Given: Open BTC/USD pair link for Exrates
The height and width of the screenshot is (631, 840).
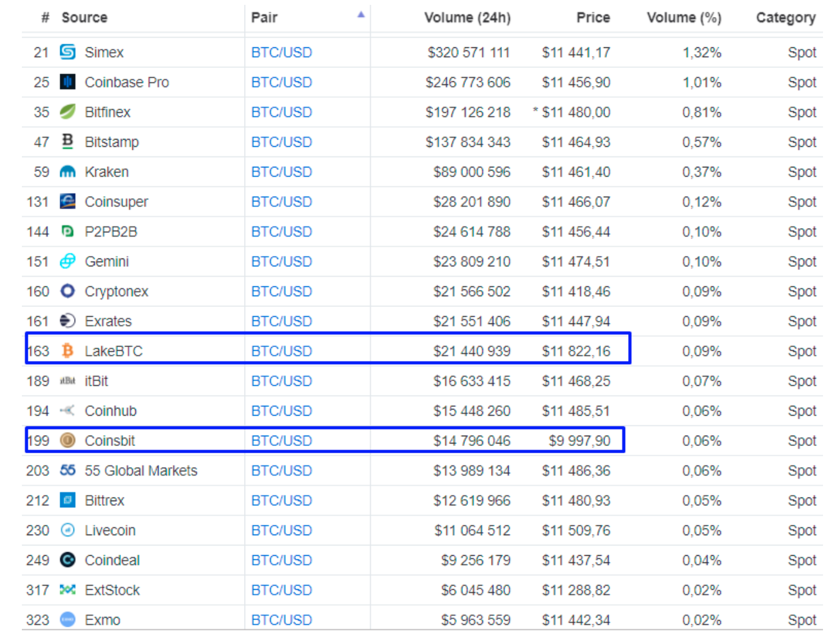Looking at the screenshot, I should click(282, 321).
